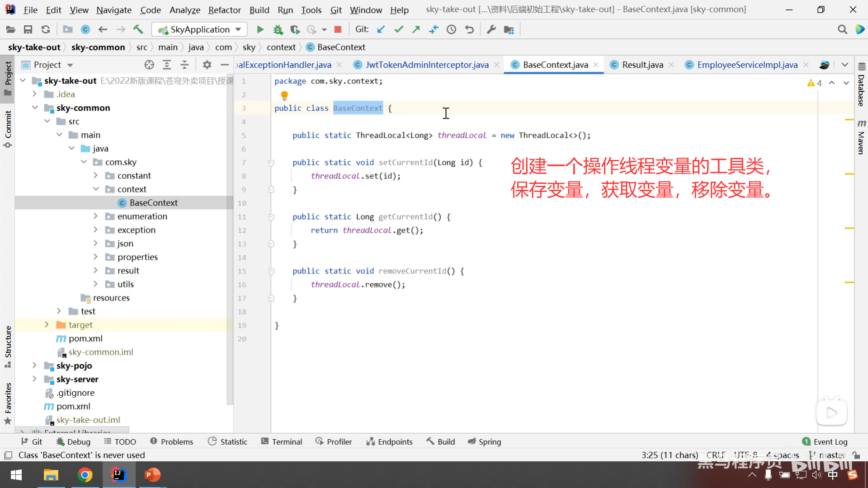Open Git history clock icon
The height and width of the screenshot is (488, 868).
coord(451,29)
